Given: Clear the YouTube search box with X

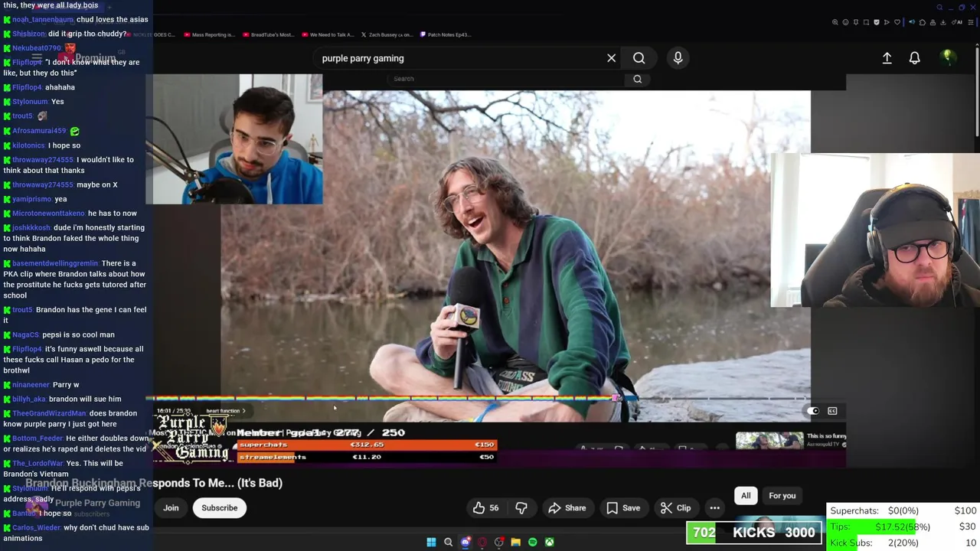Looking at the screenshot, I should pyautogui.click(x=611, y=58).
